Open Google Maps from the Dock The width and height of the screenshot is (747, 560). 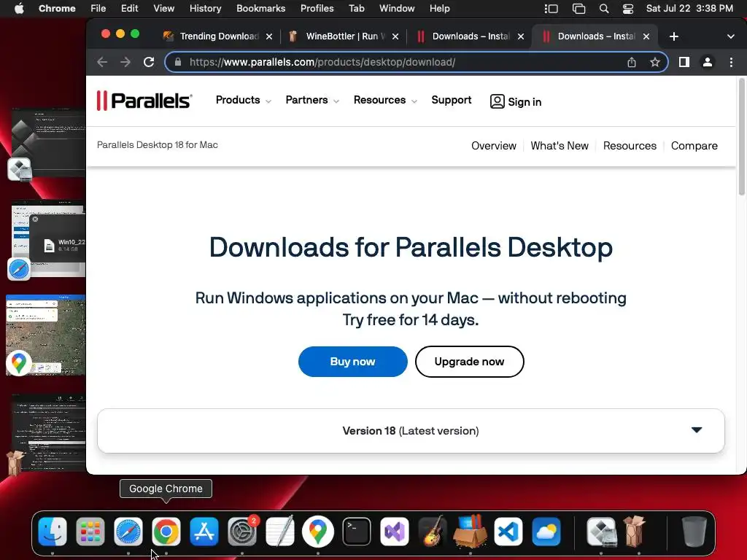point(318,531)
